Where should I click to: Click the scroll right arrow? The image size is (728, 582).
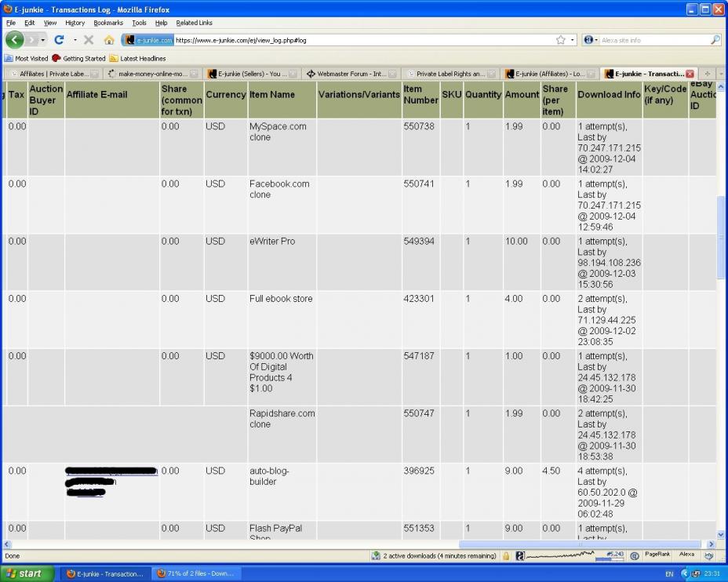pyautogui.click(x=712, y=544)
